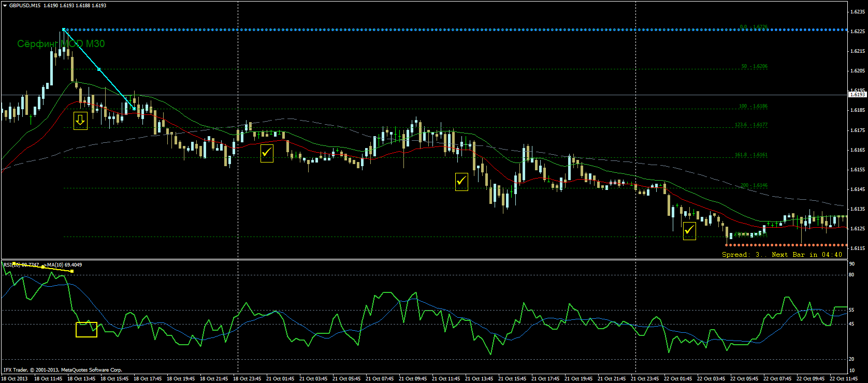
Task: Click the '22 Oct 07:45' time axis label
Action: click(x=777, y=379)
